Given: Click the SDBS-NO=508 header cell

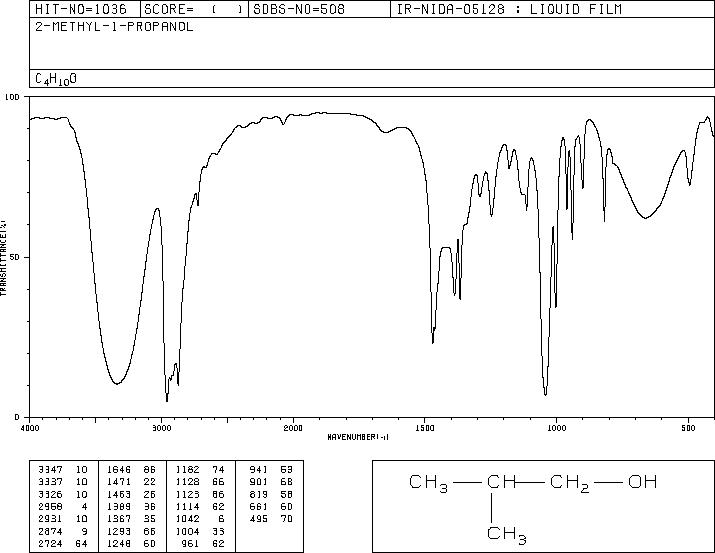Looking at the screenshot, I should pyautogui.click(x=319, y=9).
